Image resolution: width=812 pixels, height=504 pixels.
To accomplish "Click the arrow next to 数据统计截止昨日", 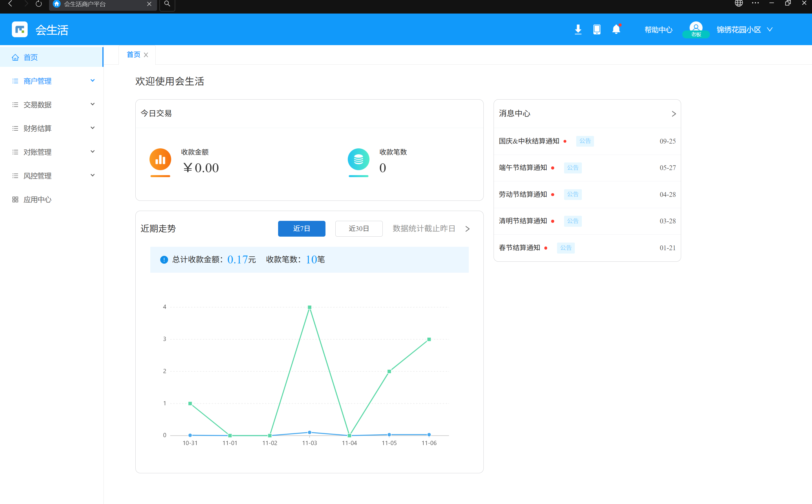I will coord(467,229).
